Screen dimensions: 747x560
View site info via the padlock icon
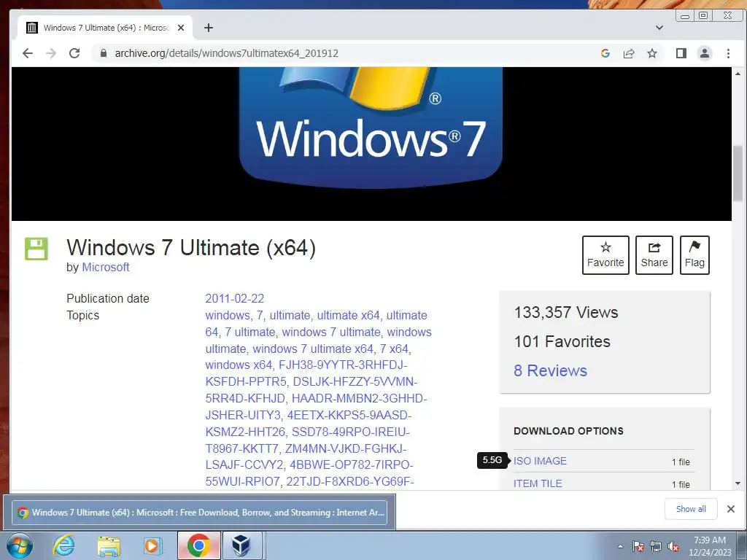coord(104,53)
